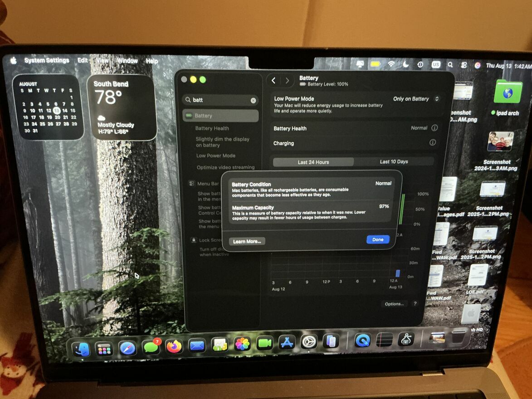
Task: Click the US input source icon
Action: click(436, 64)
